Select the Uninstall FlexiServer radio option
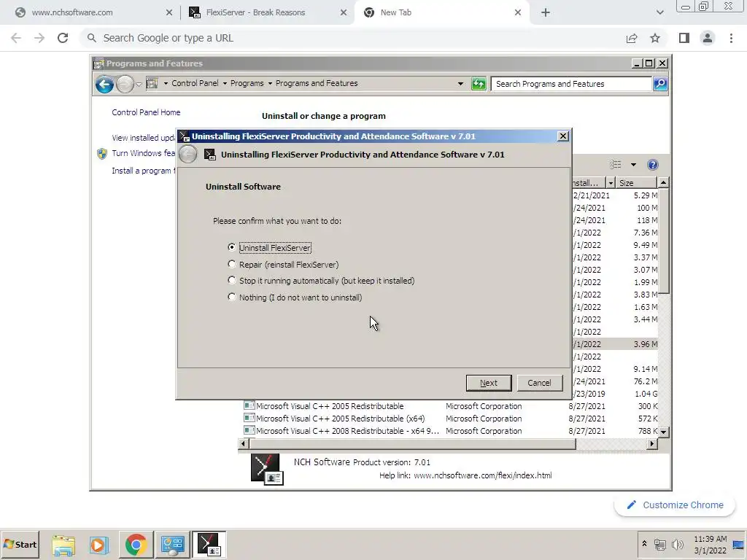 point(231,247)
